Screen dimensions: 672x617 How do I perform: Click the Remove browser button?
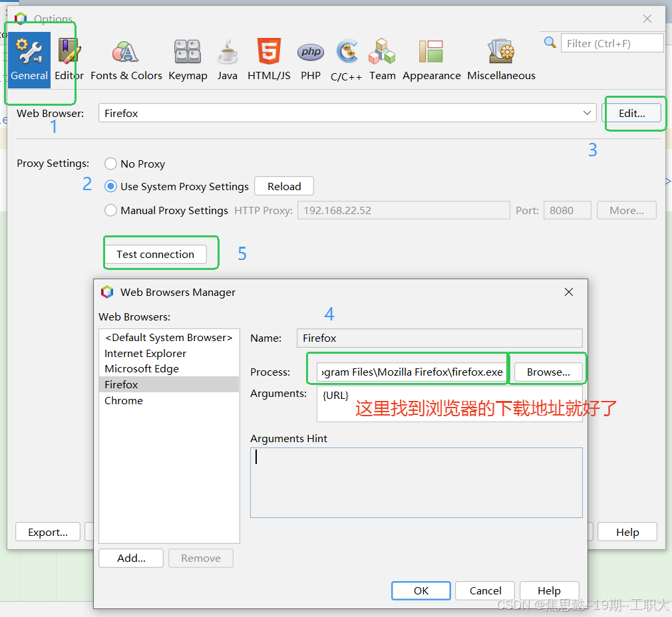point(200,558)
